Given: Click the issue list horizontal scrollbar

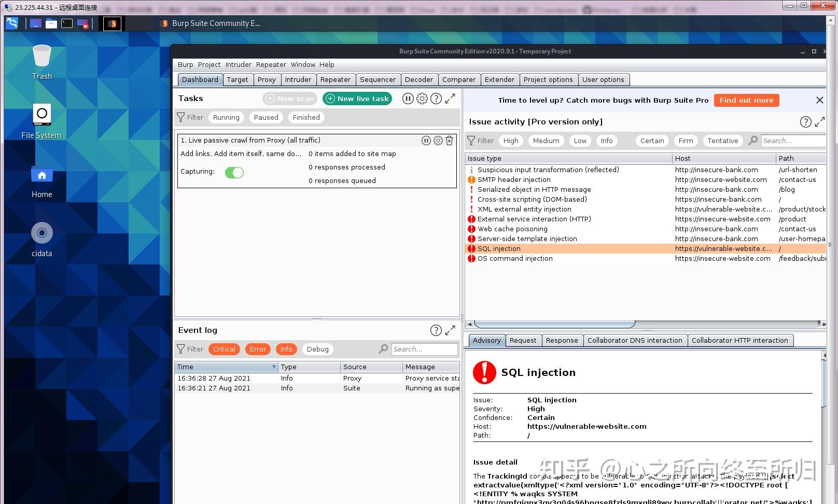Looking at the screenshot, I should [555, 324].
